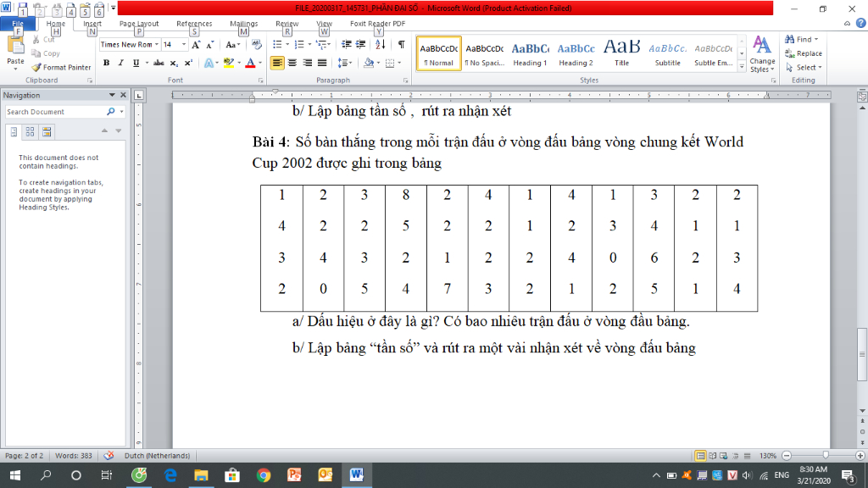Apply Heading 1 style
The image size is (868, 488).
tap(531, 53)
